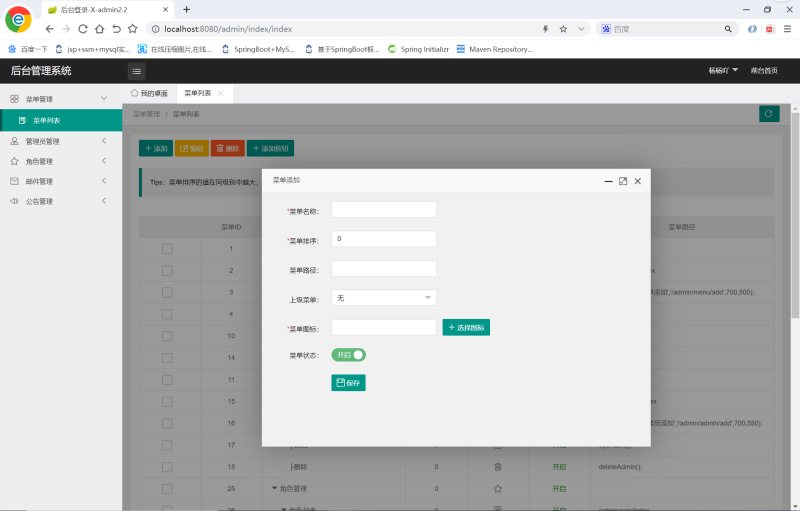Focus the 菜单名称 input field

click(384, 210)
